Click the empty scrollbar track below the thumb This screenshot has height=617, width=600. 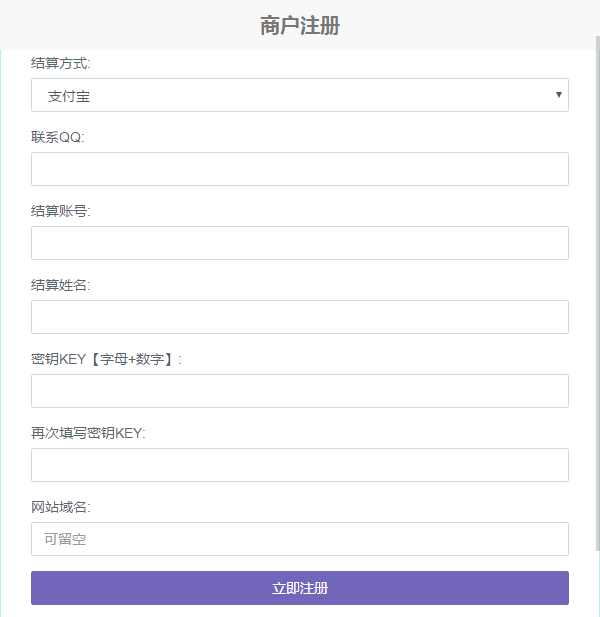point(597,585)
